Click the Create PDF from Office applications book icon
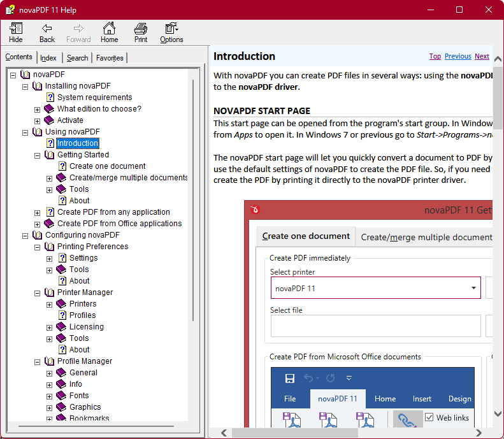The width and height of the screenshot is (504, 439). [49, 224]
